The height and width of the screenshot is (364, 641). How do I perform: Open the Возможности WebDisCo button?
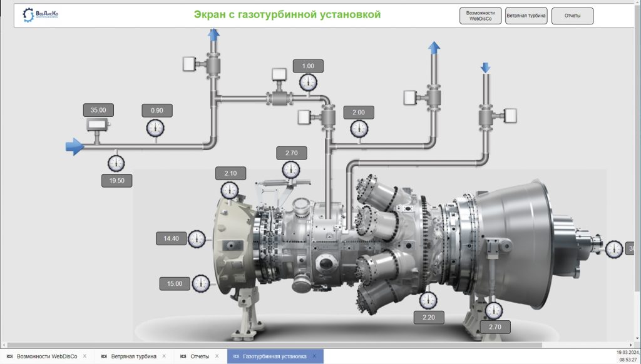(480, 16)
